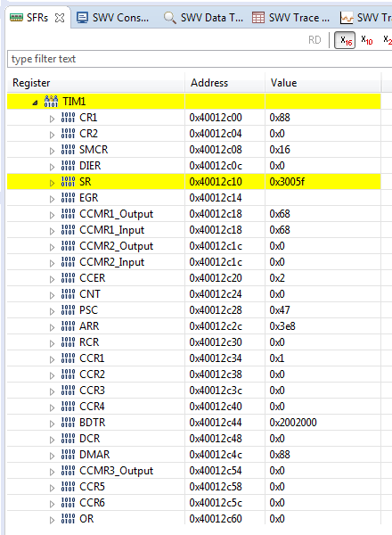Click the SWV Trace Log table icon

[x=258, y=18]
